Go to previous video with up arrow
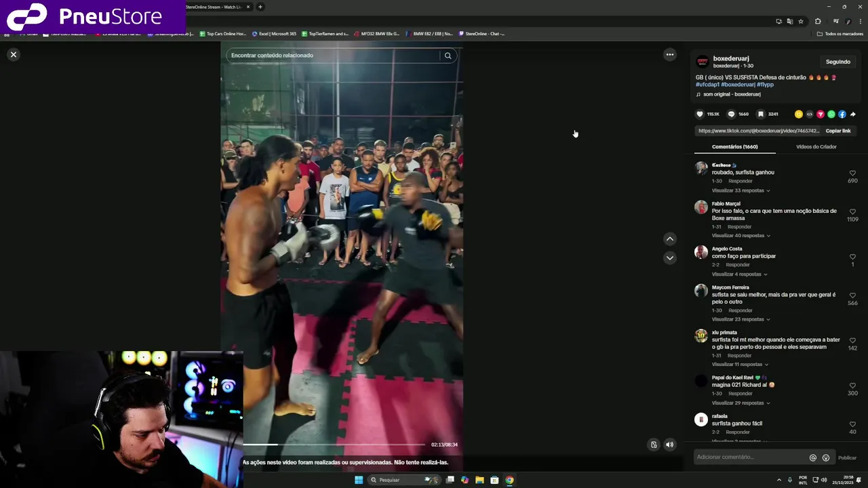 (x=669, y=239)
